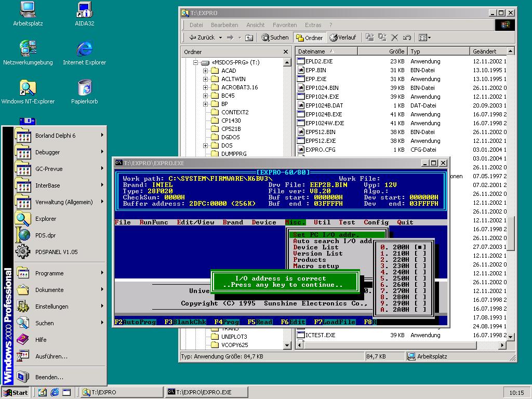
Task: Click the Papierkorb recycle bin icon
Action: click(84, 88)
